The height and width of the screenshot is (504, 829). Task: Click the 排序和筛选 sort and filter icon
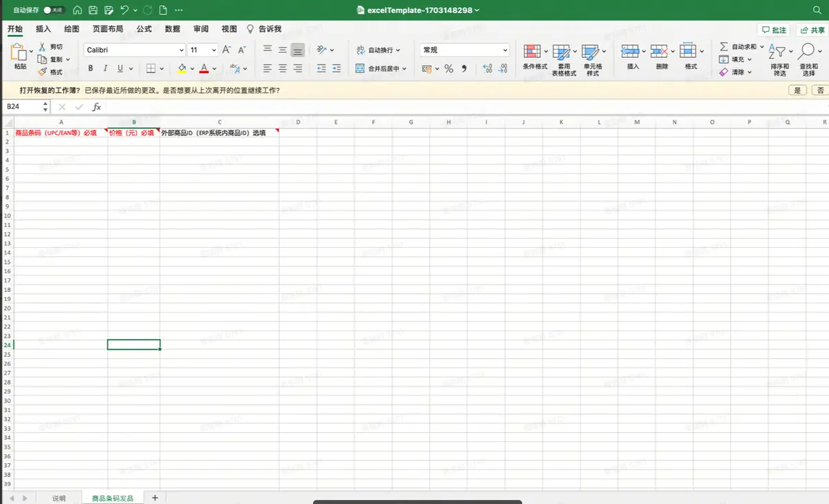[778, 52]
